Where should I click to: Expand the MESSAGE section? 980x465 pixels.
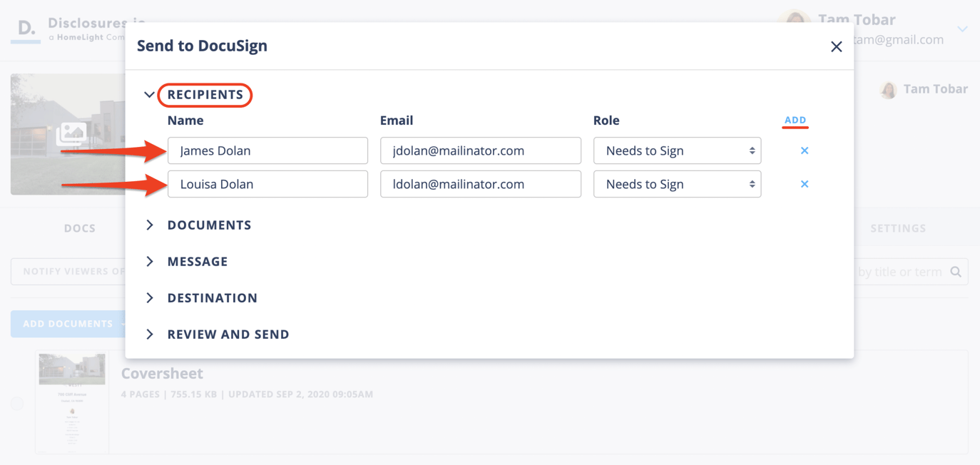click(198, 262)
